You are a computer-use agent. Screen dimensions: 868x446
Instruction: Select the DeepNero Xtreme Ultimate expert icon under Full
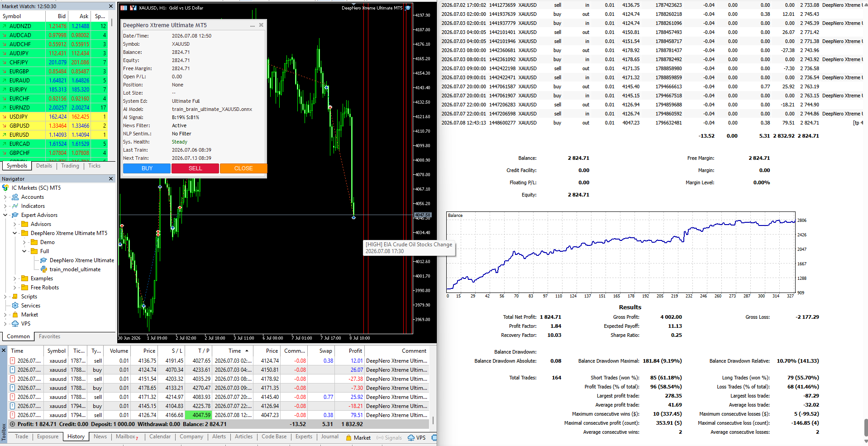[x=43, y=260]
